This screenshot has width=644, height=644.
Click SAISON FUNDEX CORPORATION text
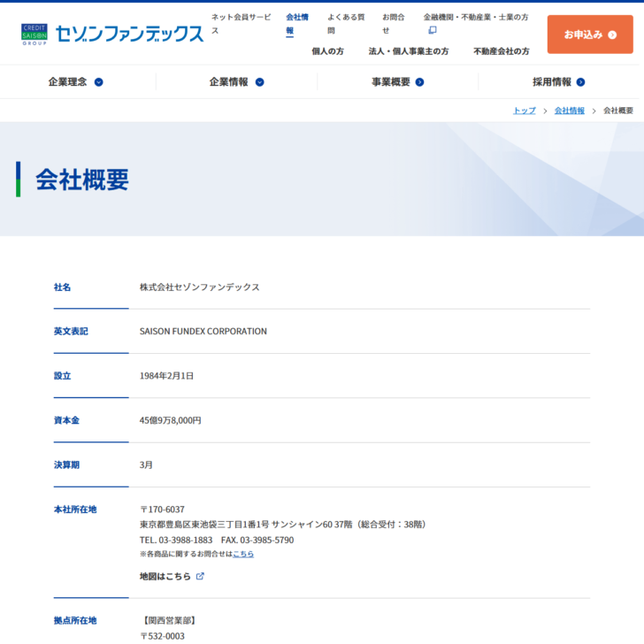pos(203,331)
